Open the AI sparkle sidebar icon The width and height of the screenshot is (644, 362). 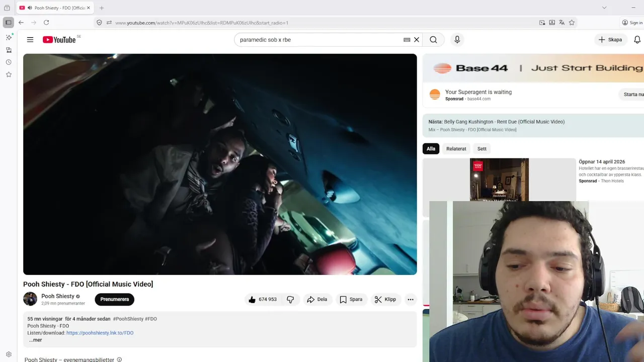[x=9, y=38]
